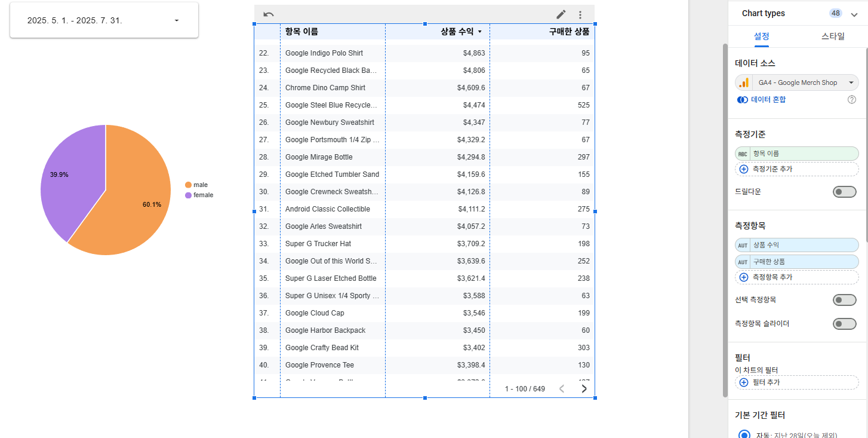Viewport: 868px width, 438px height.
Task: Click the purple female legend dot
Action: click(189, 195)
